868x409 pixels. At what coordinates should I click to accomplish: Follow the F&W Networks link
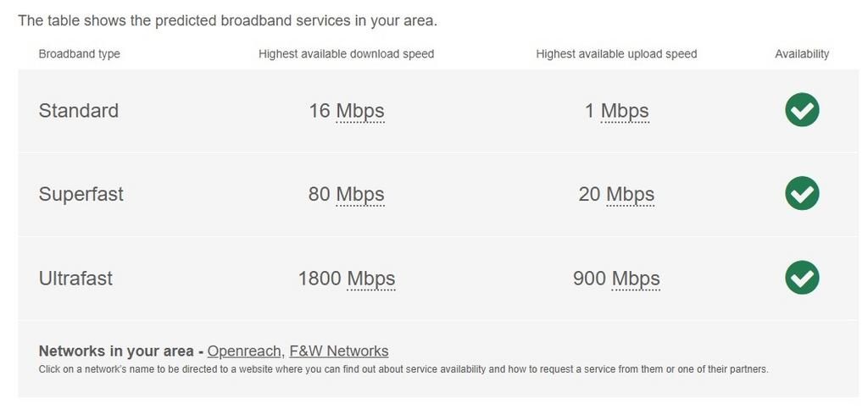click(338, 351)
